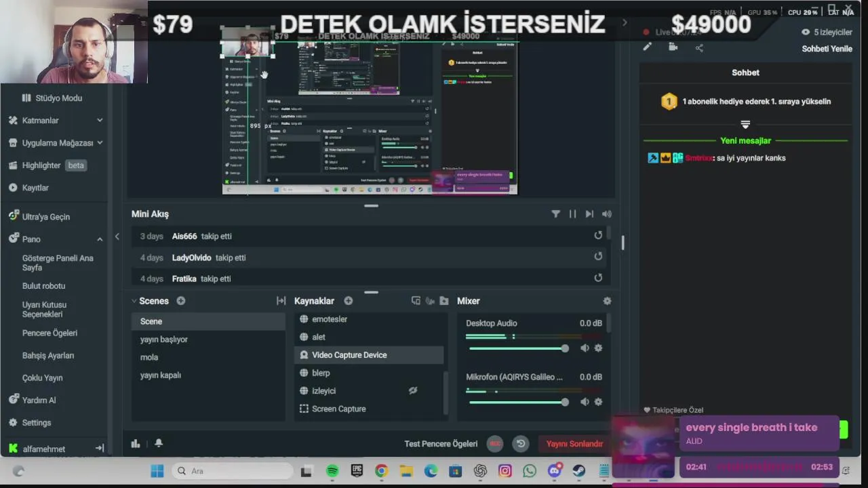Open Bulut robotu page
The width and height of the screenshot is (868, 488).
(x=43, y=286)
